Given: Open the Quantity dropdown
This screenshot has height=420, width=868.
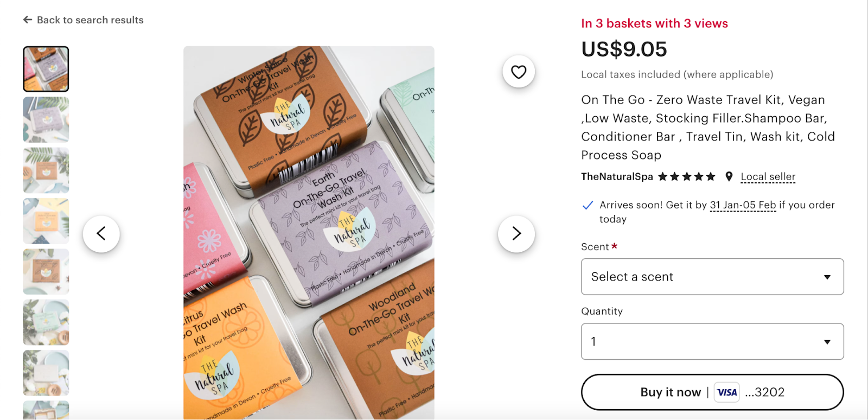Looking at the screenshot, I should click(712, 341).
